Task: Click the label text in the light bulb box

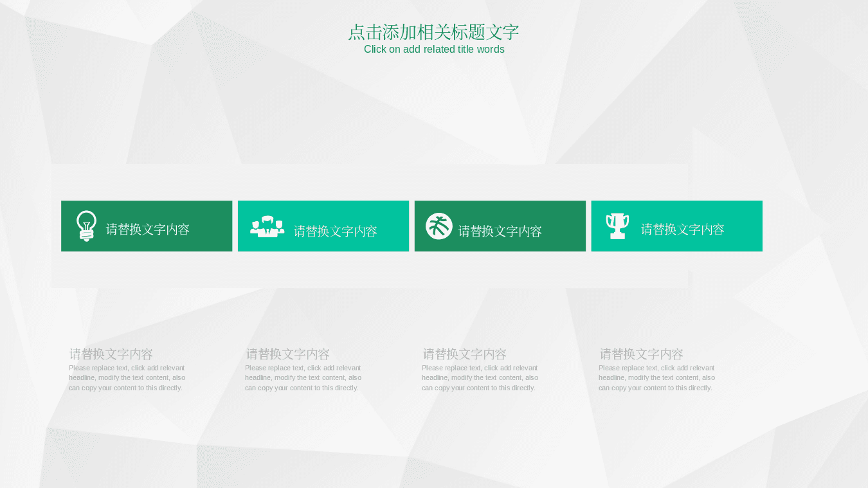Action: [x=148, y=230]
